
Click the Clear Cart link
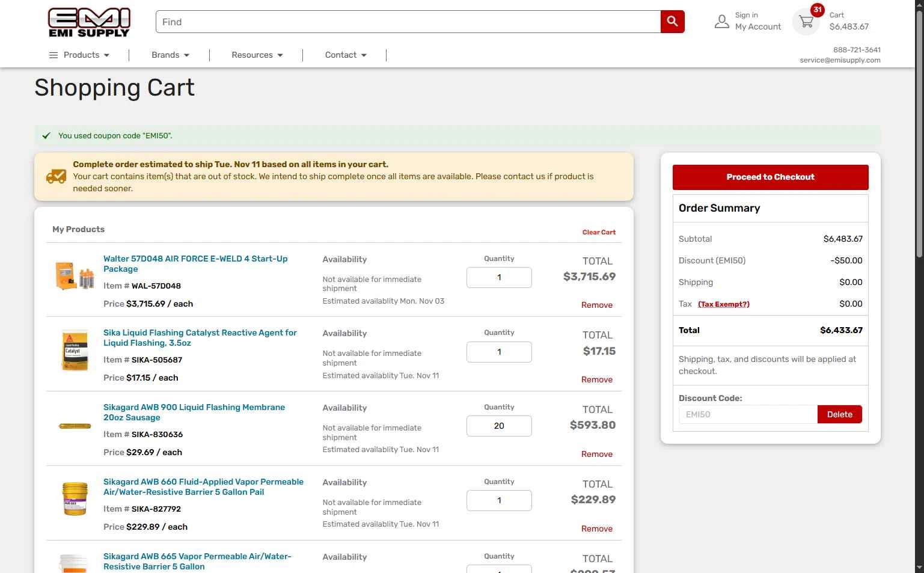pyautogui.click(x=599, y=232)
